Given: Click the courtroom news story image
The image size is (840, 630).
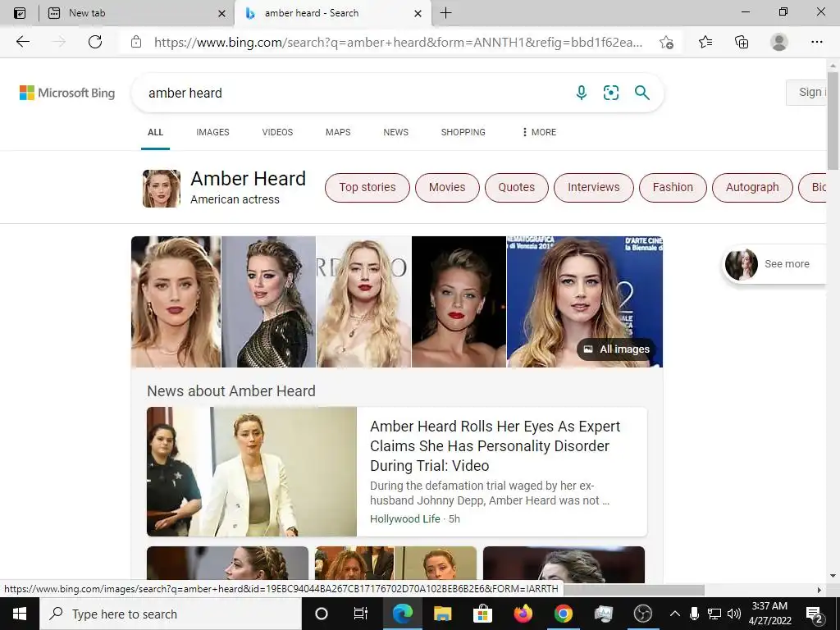Looking at the screenshot, I should pyautogui.click(x=252, y=472).
